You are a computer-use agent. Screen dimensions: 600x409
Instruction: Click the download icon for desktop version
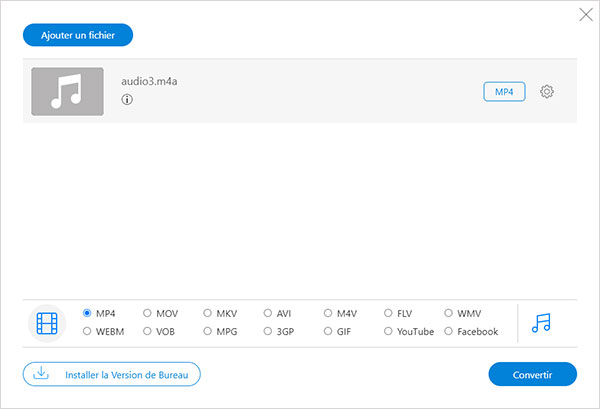point(42,374)
